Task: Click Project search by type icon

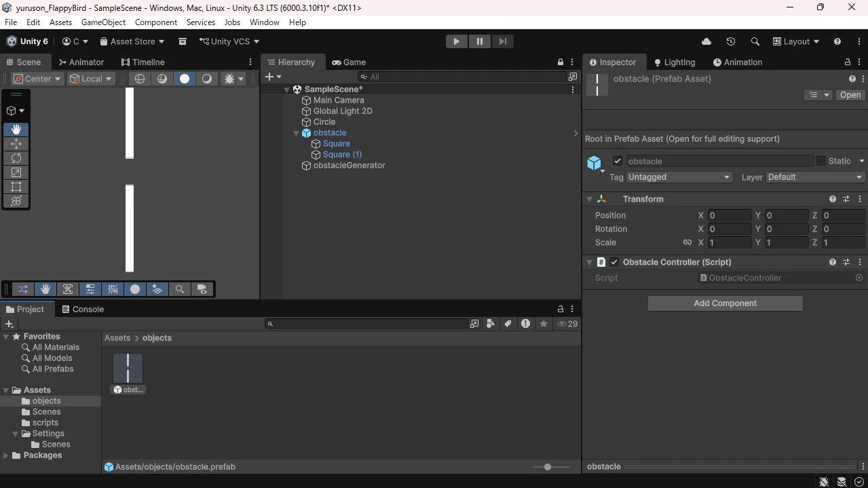Action: [491, 324]
